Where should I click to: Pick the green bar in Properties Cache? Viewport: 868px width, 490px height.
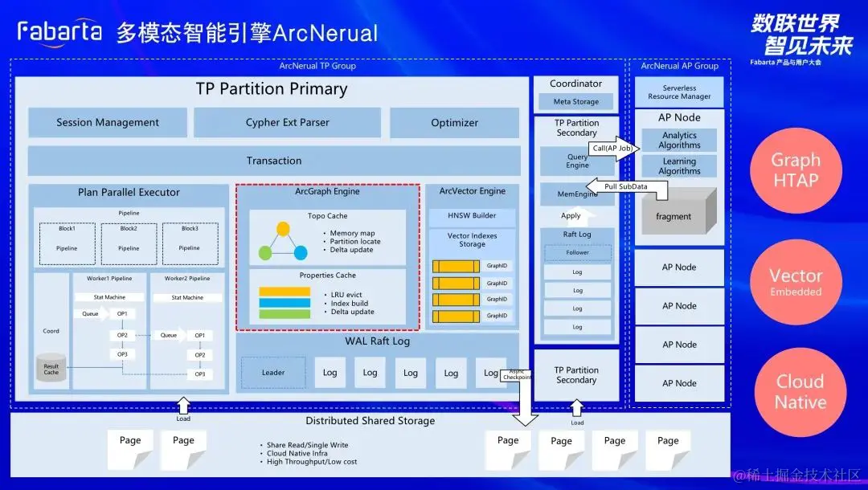pos(285,314)
